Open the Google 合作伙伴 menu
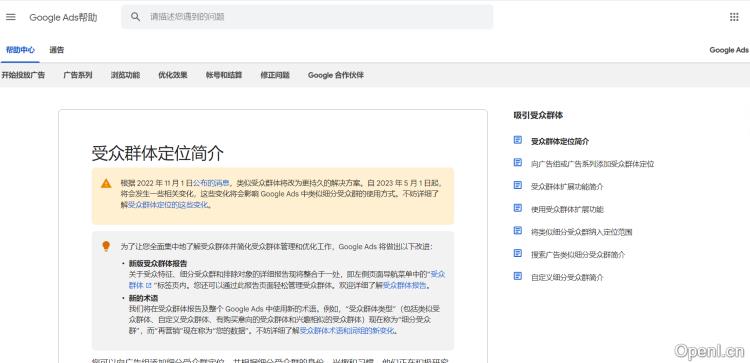 tap(336, 75)
